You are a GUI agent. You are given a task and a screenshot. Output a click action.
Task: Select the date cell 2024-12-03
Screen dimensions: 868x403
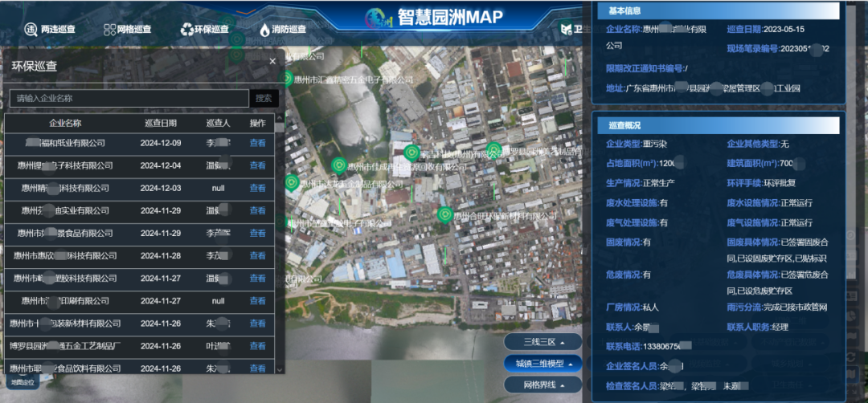161,188
